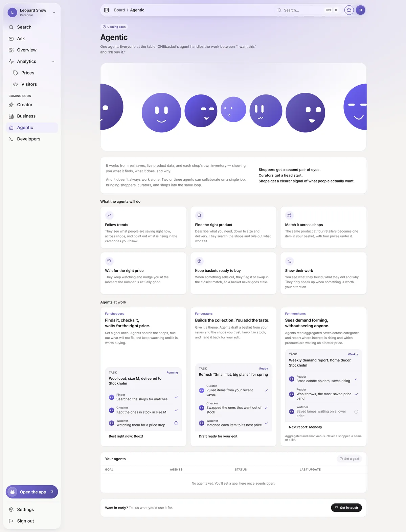Click Keep baskets ready to buy box icon
406x532 pixels.
coord(199,261)
